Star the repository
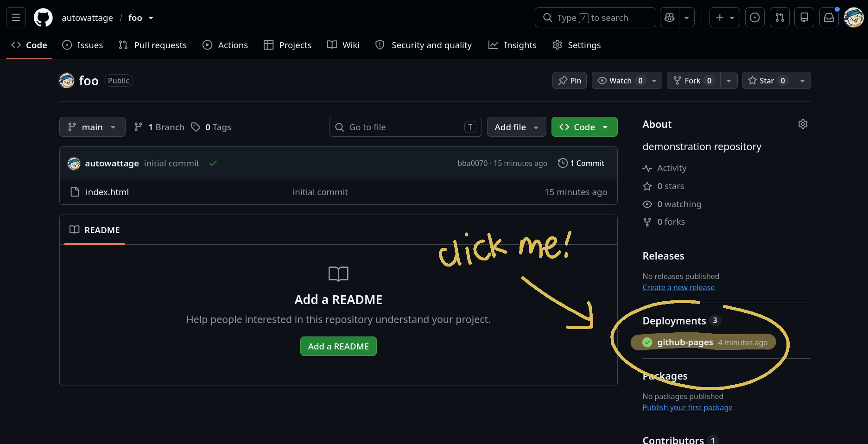868x444 pixels. [768, 81]
